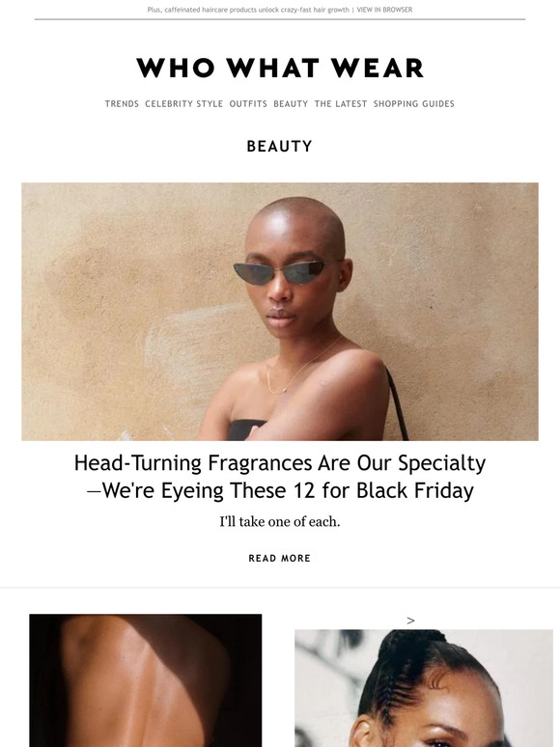Open the Head-Turning Fragrances headline
Screen dimensions: 560x747
pos(280,477)
